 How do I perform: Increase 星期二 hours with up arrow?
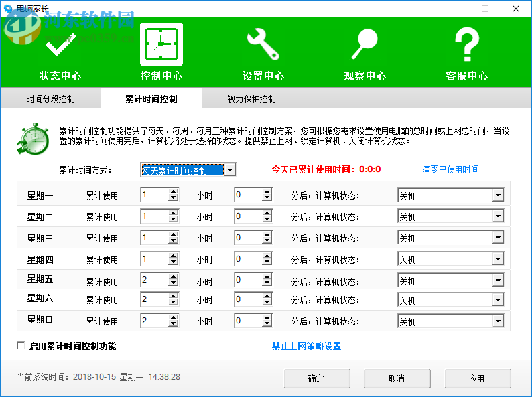(x=174, y=214)
